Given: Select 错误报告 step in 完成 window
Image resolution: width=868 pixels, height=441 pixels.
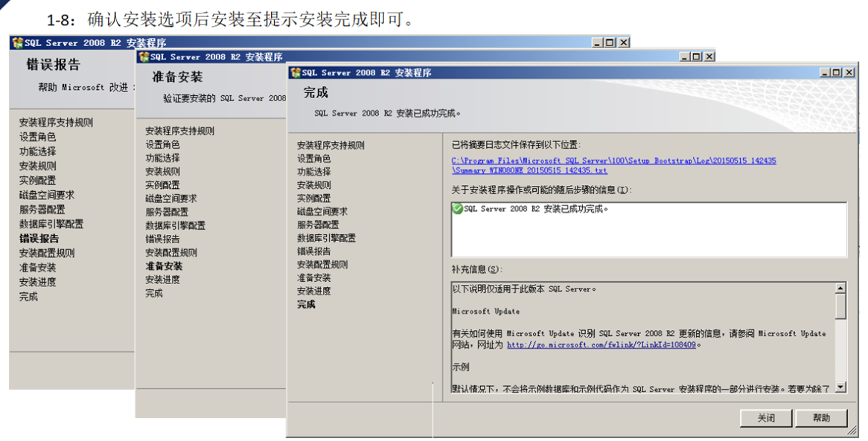Looking at the screenshot, I should (x=314, y=251).
